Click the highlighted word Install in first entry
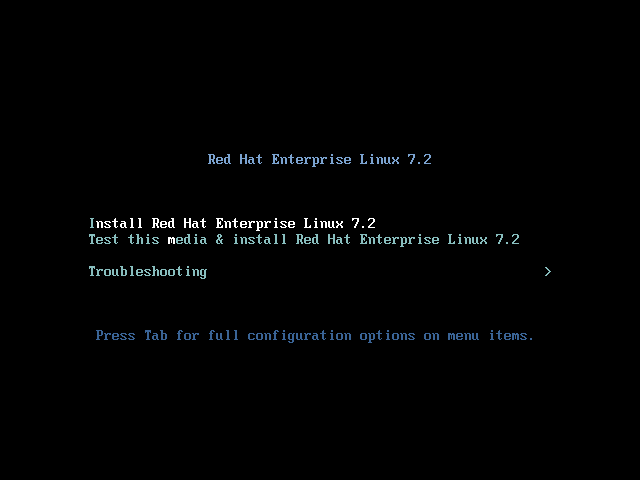Viewport: 640px width, 480px height. coord(116,223)
